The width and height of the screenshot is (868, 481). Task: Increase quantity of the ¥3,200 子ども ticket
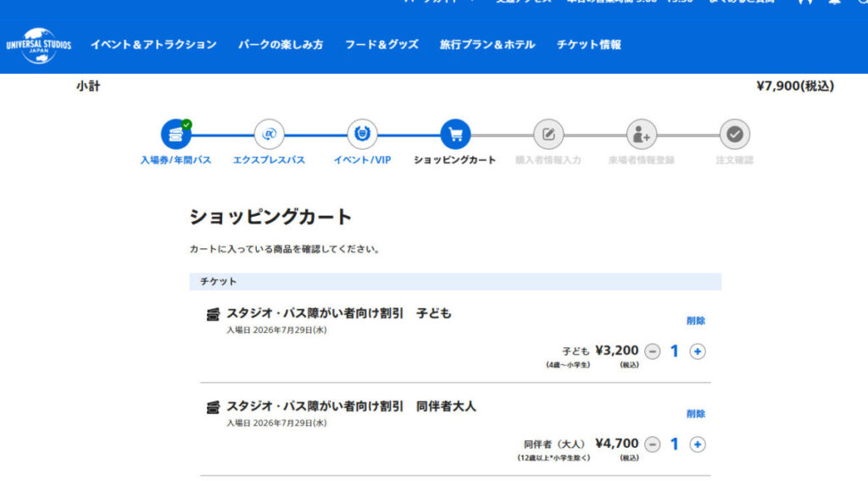[x=698, y=351]
